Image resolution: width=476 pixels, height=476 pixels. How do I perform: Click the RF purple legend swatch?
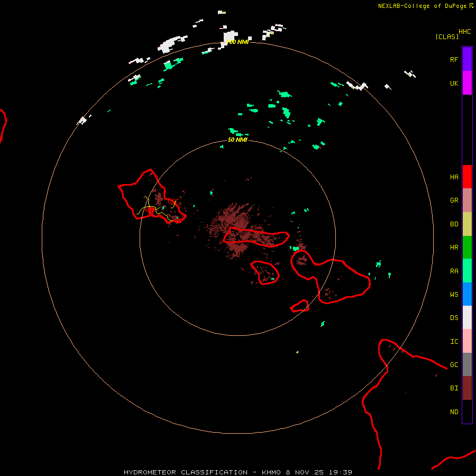tap(467, 59)
